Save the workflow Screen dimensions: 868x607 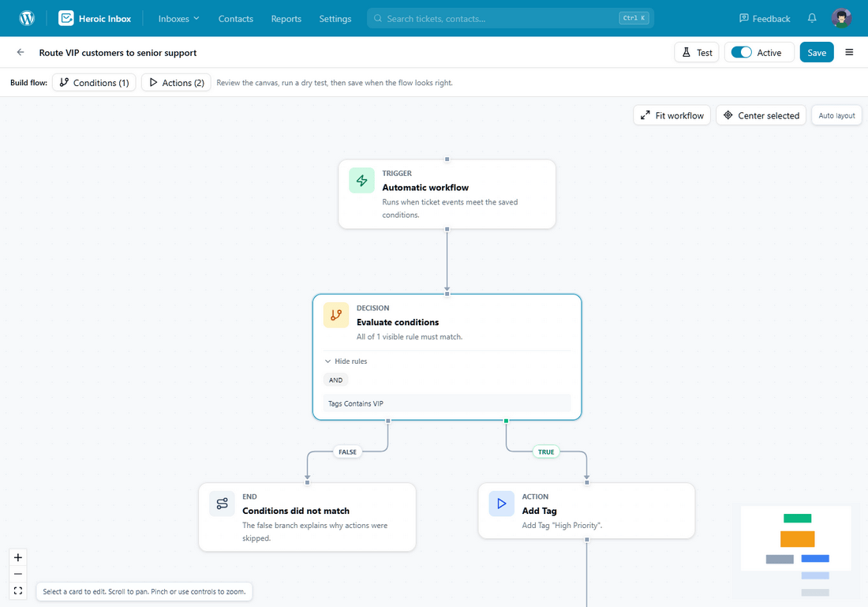tap(817, 53)
